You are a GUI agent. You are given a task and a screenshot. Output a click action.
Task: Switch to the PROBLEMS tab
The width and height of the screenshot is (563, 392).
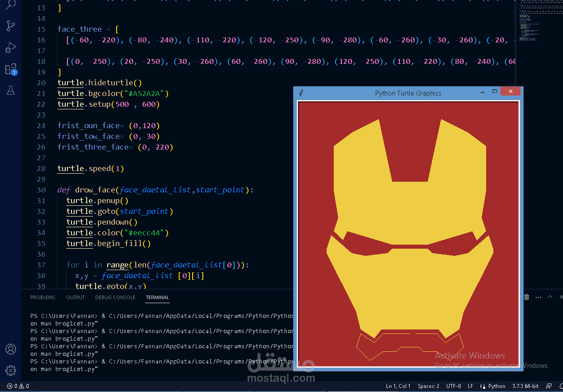(x=43, y=297)
